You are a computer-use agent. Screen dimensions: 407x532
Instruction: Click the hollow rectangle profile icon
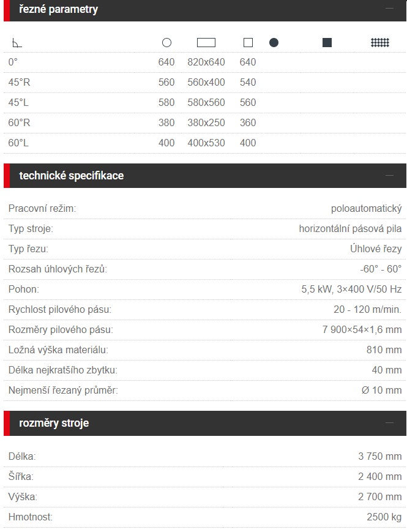[206, 42]
